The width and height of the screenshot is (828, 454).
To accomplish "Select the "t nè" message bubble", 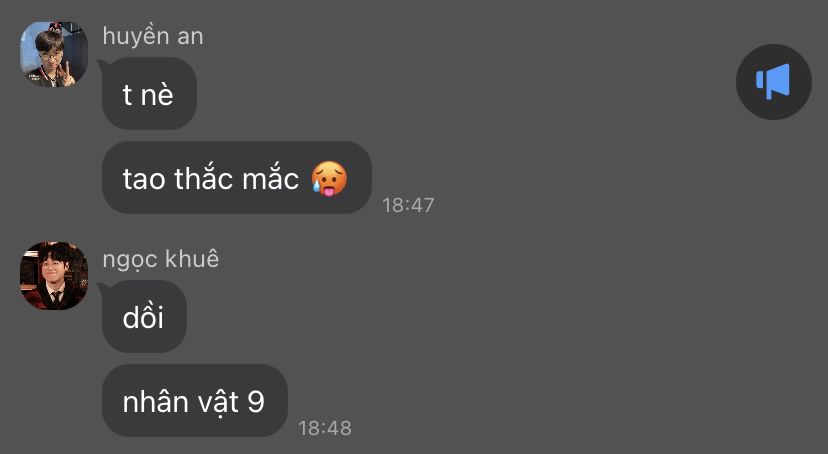I will tap(149, 93).
